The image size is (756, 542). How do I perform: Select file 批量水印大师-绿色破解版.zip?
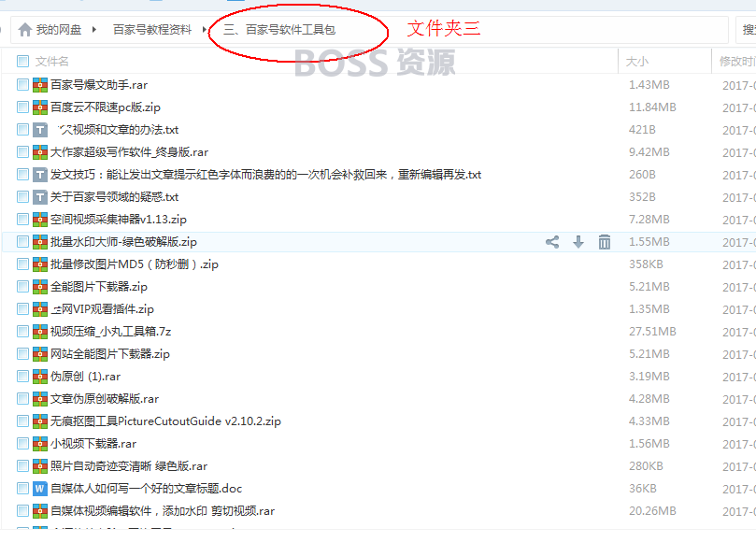coord(123,242)
